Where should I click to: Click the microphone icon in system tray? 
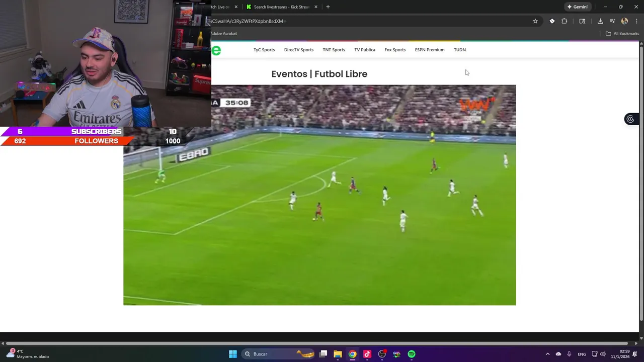pyautogui.click(x=569, y=354)
